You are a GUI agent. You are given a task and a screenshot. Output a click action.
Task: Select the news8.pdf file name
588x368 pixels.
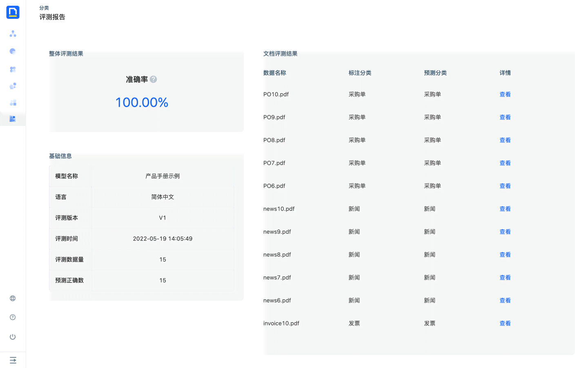click(x=277, y=255)
